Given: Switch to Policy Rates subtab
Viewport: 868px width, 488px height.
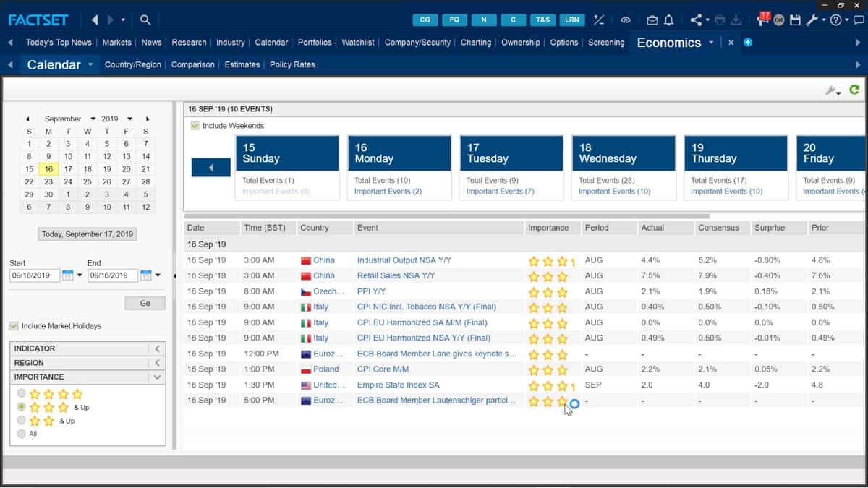Looking at the screenshot, I should point(292,64).
